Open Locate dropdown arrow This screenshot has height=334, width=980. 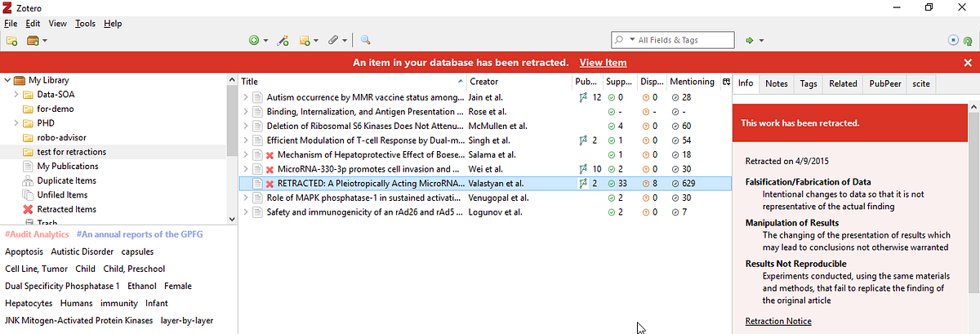point(761,41)
